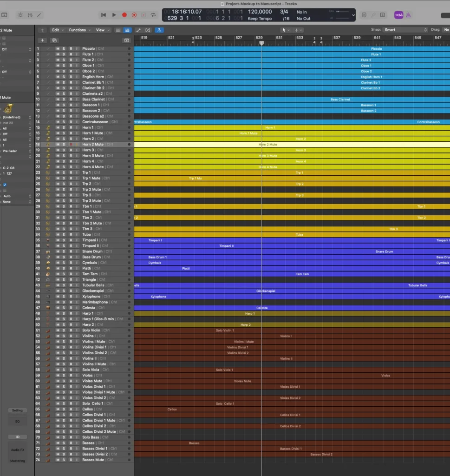The image size is (450, 476).
Task: Open the Auto popup in inspector
Action: tap(17, 196)
